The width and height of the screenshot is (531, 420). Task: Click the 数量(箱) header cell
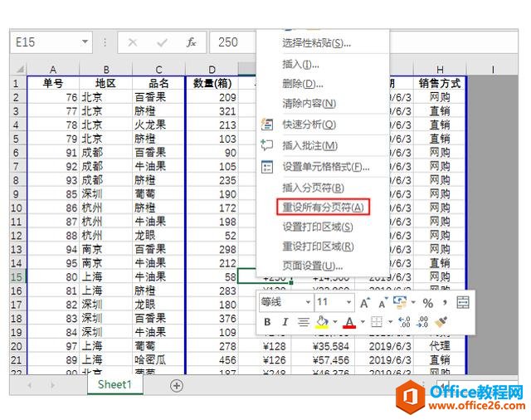coord(212,83)
